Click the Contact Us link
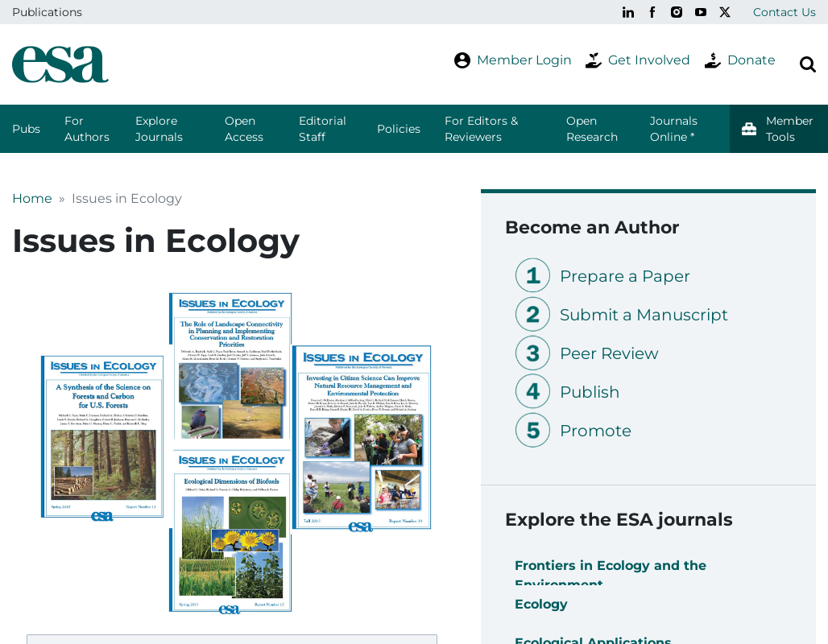Screen dimensions: 828x644 point(785,12)
